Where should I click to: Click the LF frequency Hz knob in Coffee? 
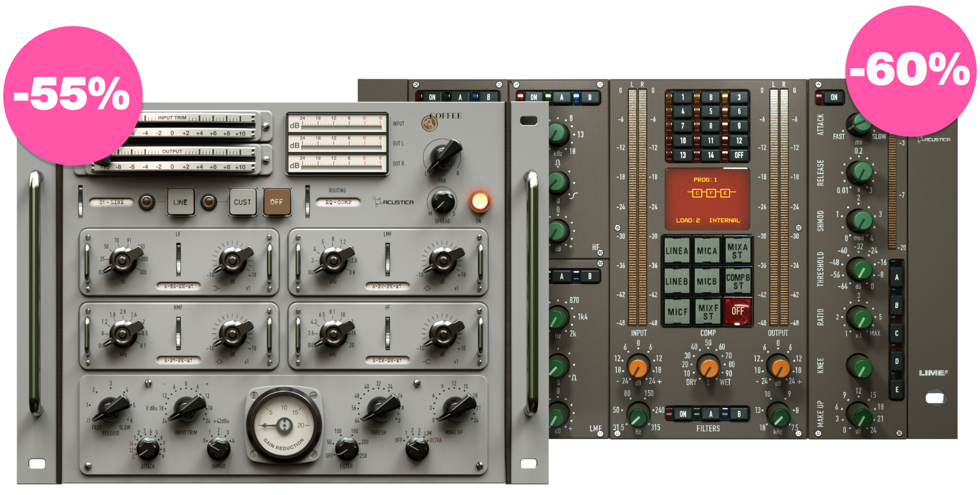click(124, 260)
